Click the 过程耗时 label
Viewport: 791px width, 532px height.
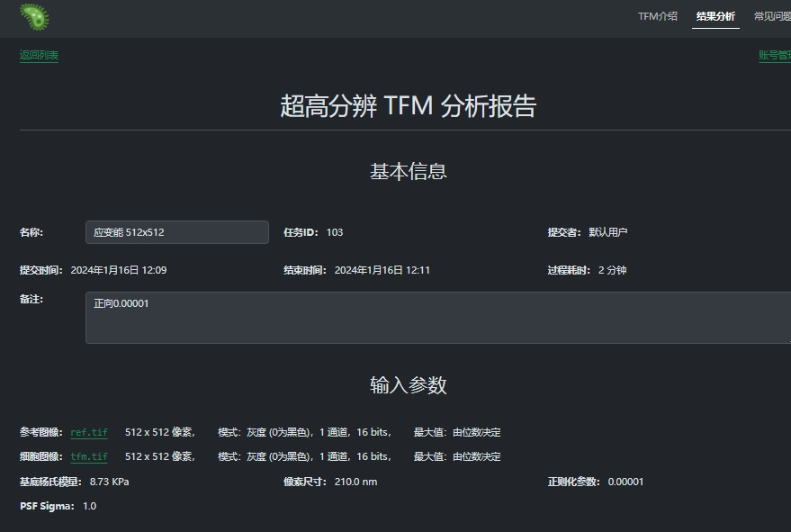pyautogui.click(x=569, y=270)
